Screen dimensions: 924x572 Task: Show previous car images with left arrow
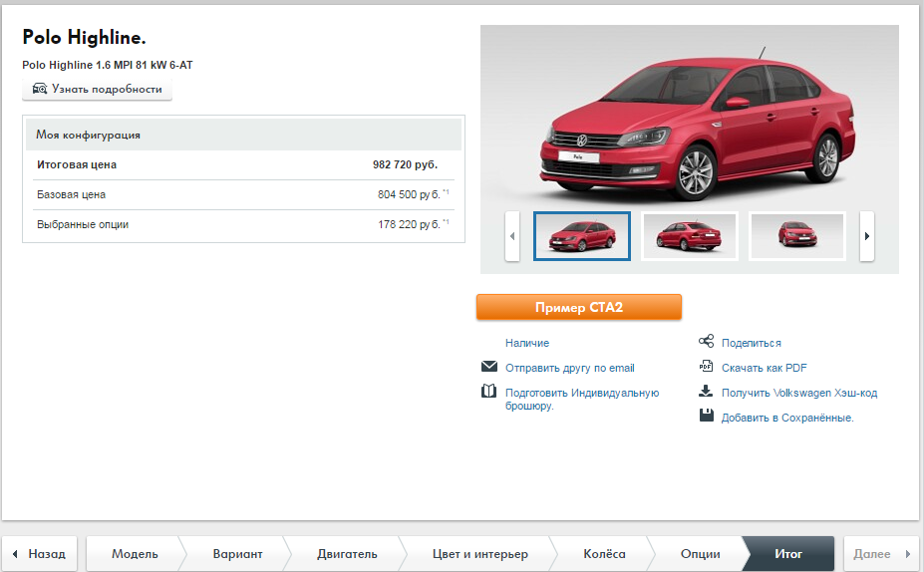pyautogui.click(x=512, y=236)
